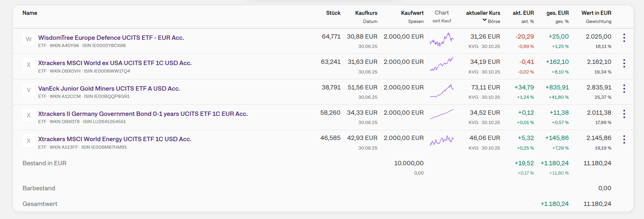View WisdomTree Europe Defence sparkline chart
The height and width of the screenshot is (219, 644).
[x=442, y=40]
